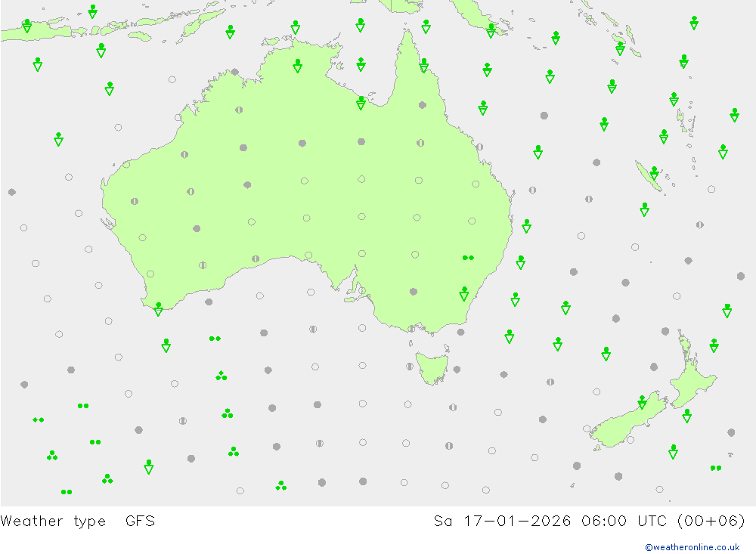The height and width of the screenshot is (554, 756).
Task: Click the overcast grey dot over Victoria
Action: [414, 292]
